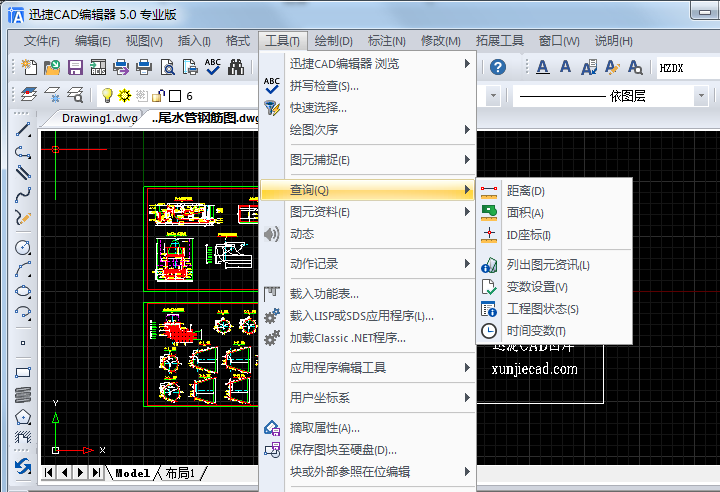Open the 编辑(E) menu
This screenshot has height=492, width=720.
[x=92, y=41]
